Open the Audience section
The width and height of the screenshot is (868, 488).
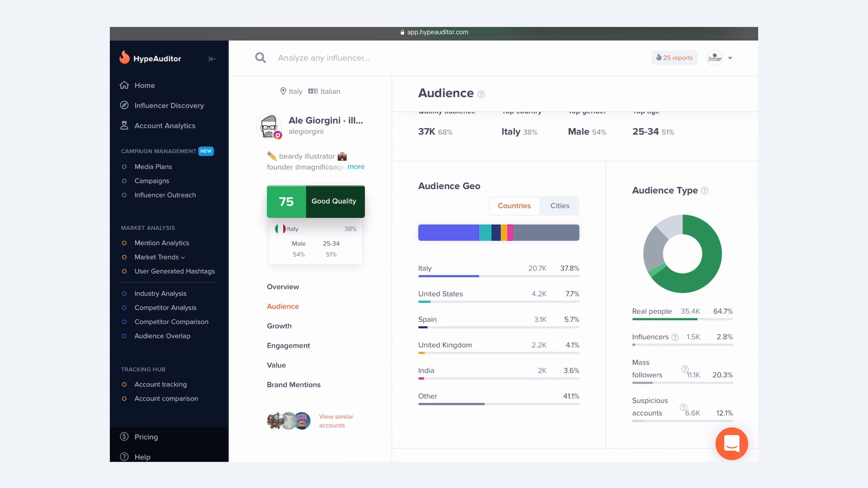(283, 306)
